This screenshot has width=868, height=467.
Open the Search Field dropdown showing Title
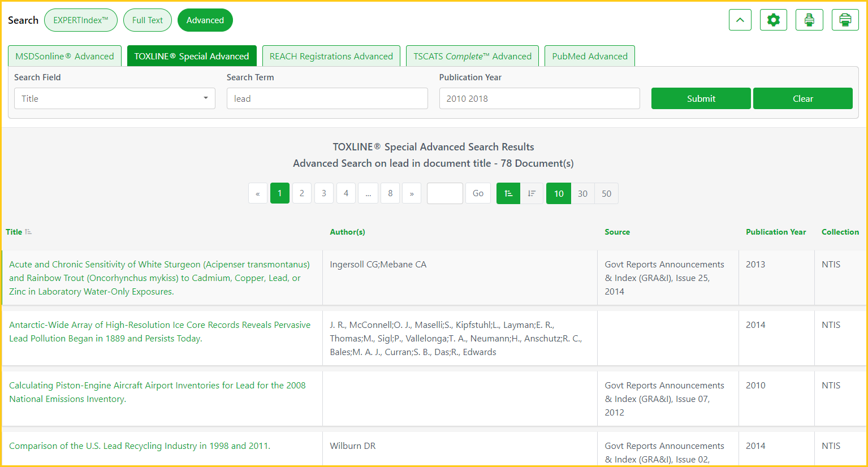[114, 98]
